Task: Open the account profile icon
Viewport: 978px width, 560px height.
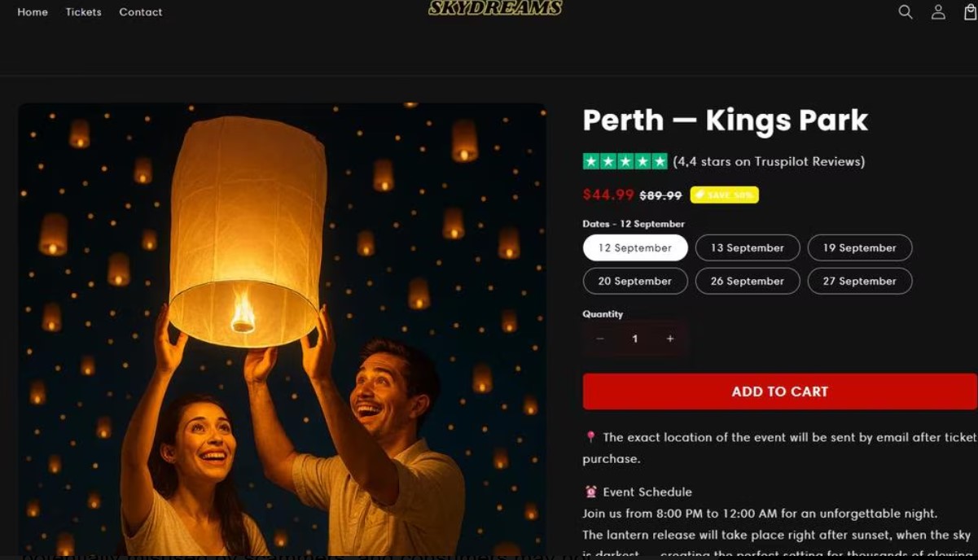Action: click(x=938, y=11)
